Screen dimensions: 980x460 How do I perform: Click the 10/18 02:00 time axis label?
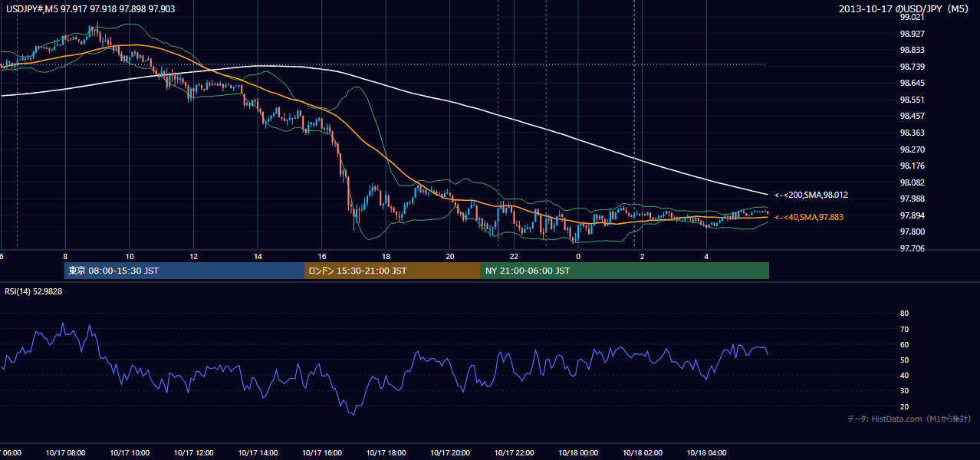(x=643, y=453)
